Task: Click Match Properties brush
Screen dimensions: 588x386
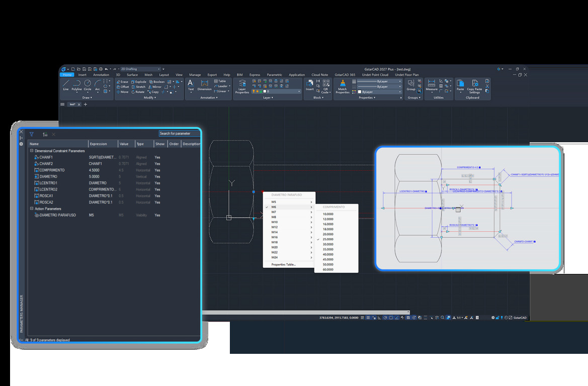Action: (343, 86)
